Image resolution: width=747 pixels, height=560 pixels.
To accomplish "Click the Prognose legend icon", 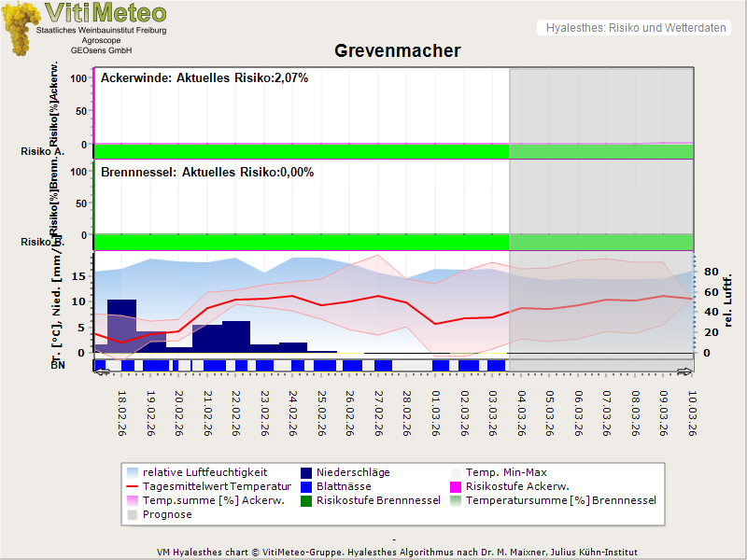I will 131,514.
